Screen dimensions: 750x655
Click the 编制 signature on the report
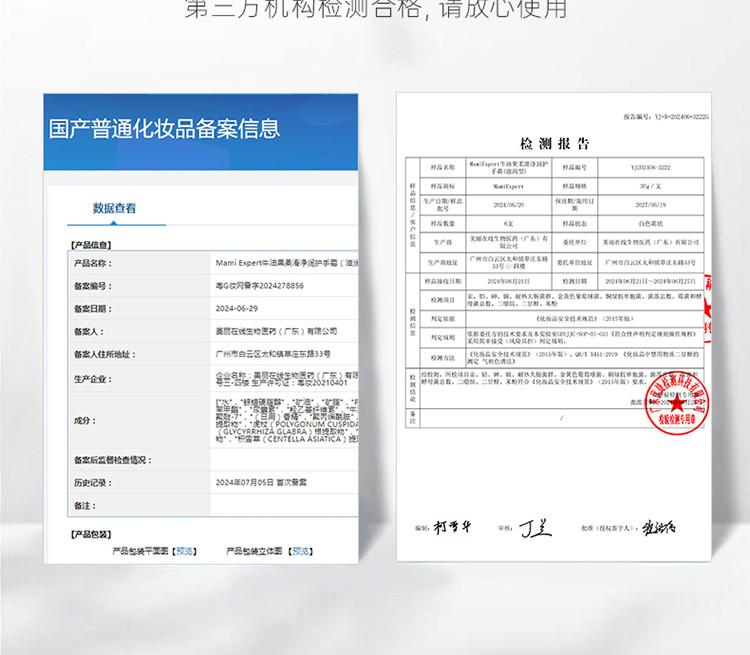[x=452, y=527]
